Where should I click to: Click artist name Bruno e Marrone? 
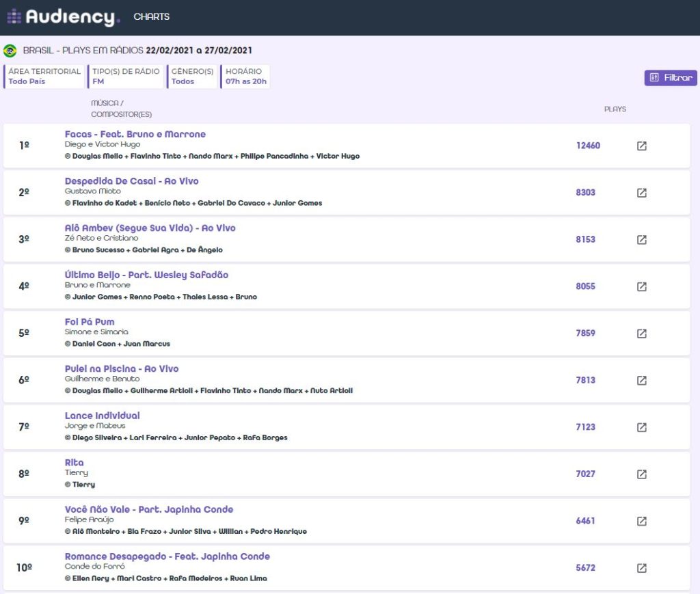click(97, 285)
